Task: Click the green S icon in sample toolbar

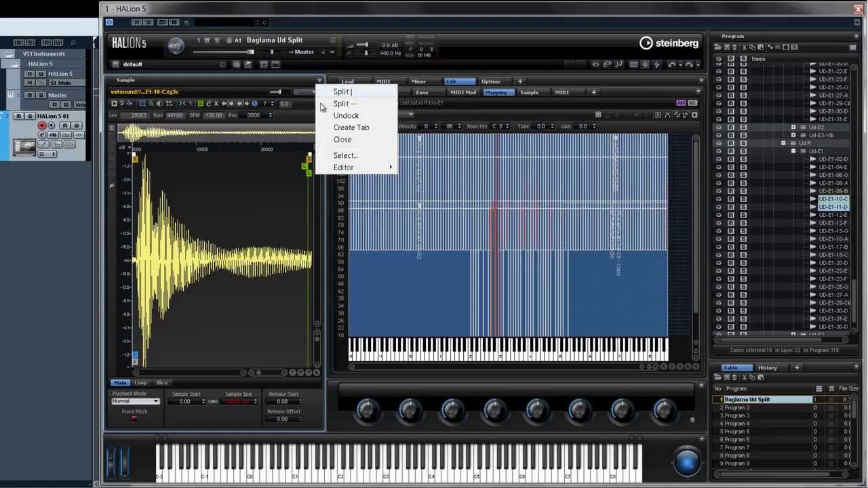Action: click(x=200, y=104)
